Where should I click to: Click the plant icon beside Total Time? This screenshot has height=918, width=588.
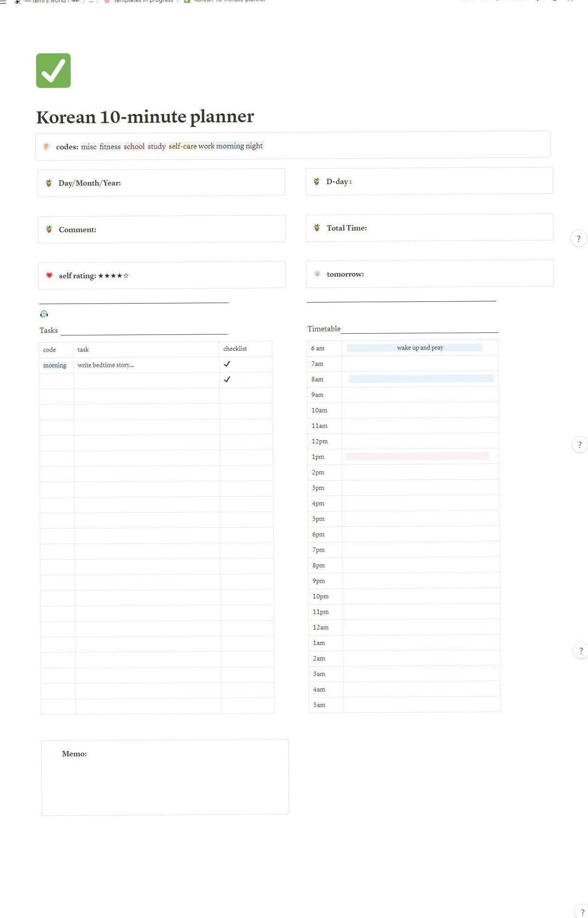[317, 228]
